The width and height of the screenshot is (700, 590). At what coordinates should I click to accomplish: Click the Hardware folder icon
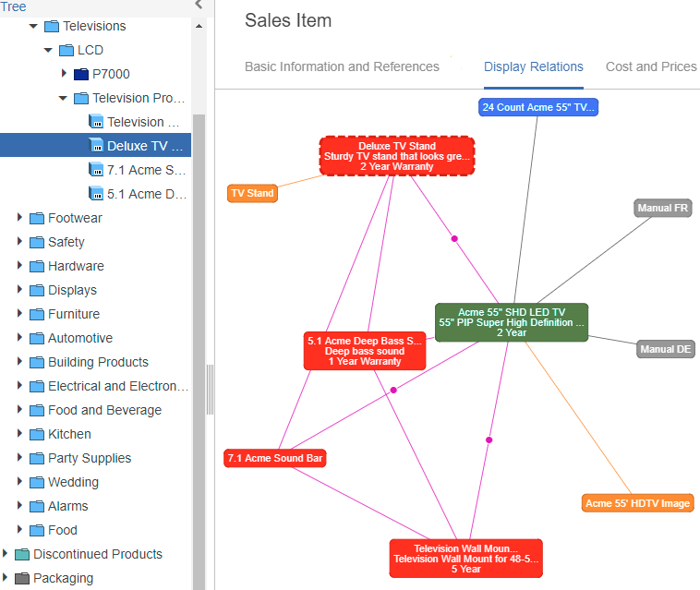[x=37, y=267]
